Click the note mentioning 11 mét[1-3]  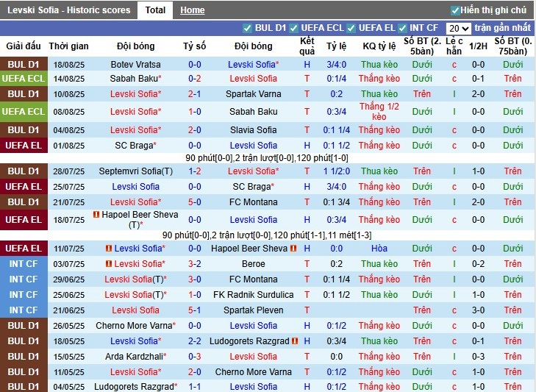[267, 235]
